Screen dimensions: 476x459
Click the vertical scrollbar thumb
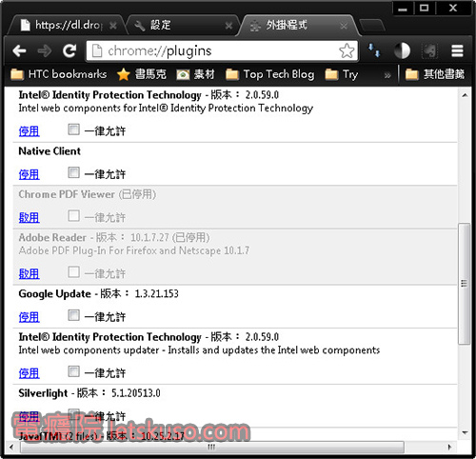click(x=465, y=284)
